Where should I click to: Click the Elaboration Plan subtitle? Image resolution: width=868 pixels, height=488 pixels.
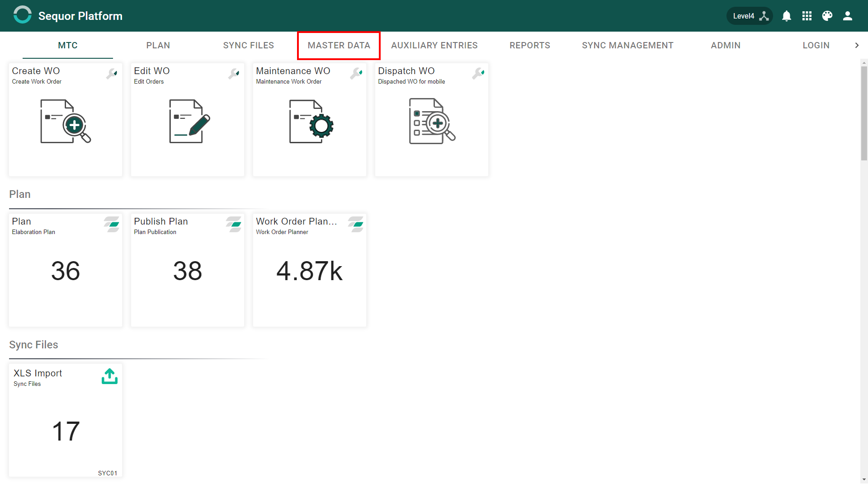33,232
